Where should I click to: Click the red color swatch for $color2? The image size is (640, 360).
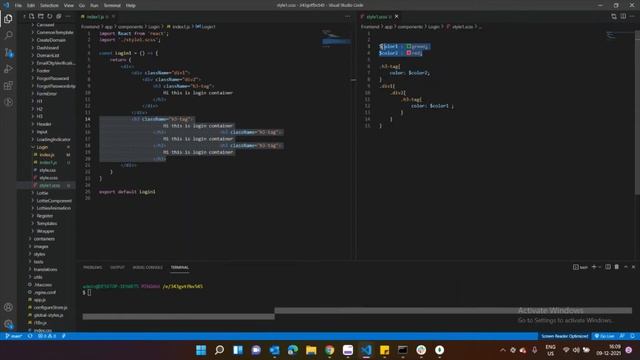(409, 53)
